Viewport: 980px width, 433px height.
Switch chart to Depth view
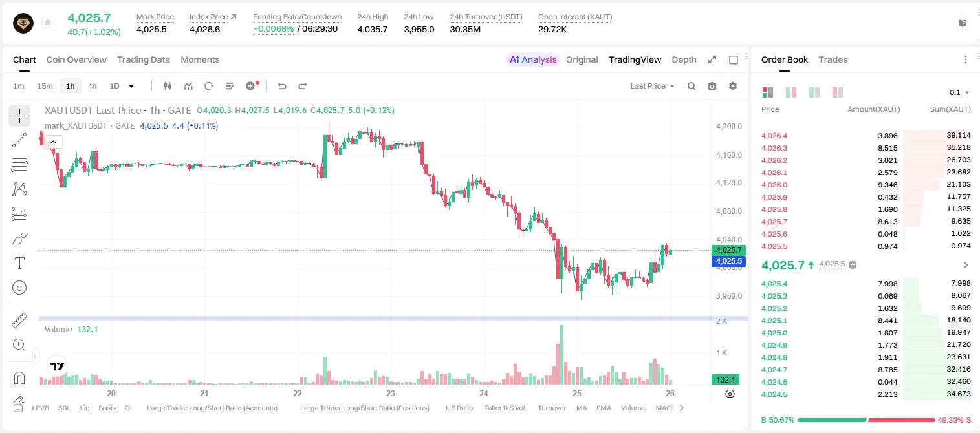pyautogui.click(x=684, y=59)
